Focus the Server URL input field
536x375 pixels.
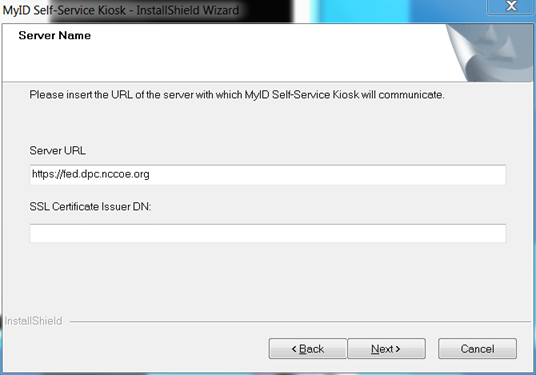(268, 175)
